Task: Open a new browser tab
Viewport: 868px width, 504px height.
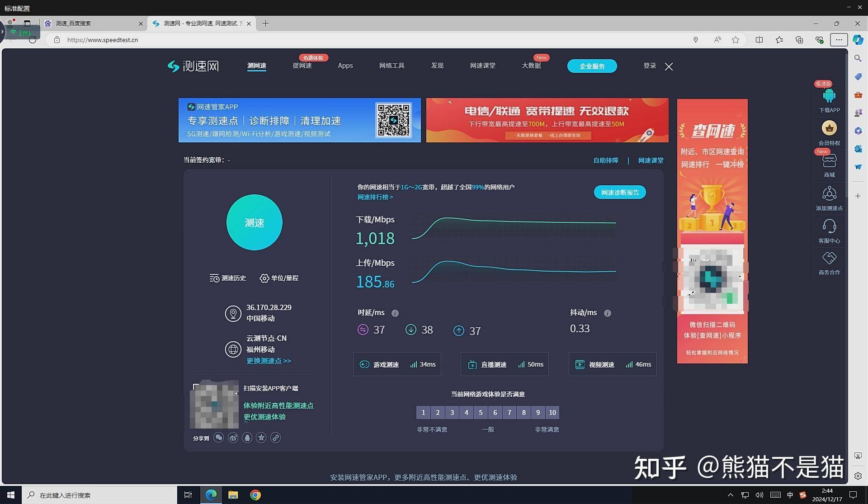Action: (x=265, y=24)
